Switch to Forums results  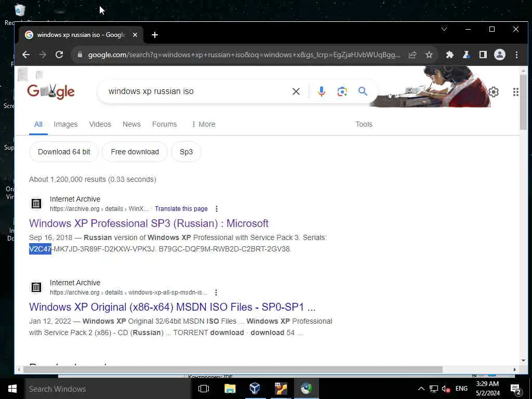165,124
